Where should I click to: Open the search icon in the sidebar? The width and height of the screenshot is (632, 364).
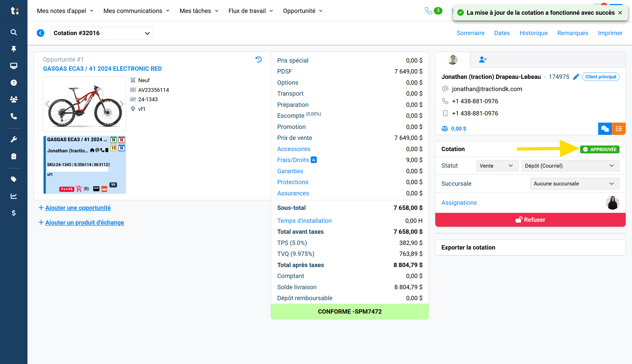pyautogui.click(x=14, y=32)
